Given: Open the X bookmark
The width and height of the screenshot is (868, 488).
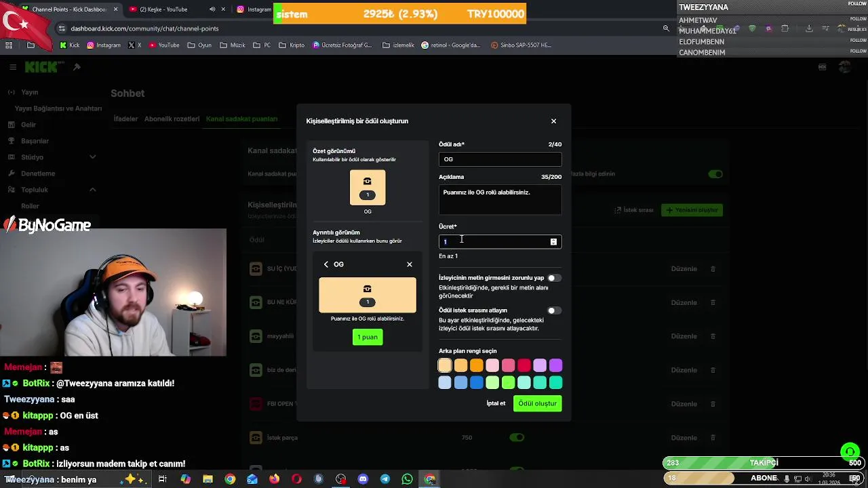Looking at the screenshot, I should [x=135, y=45].
